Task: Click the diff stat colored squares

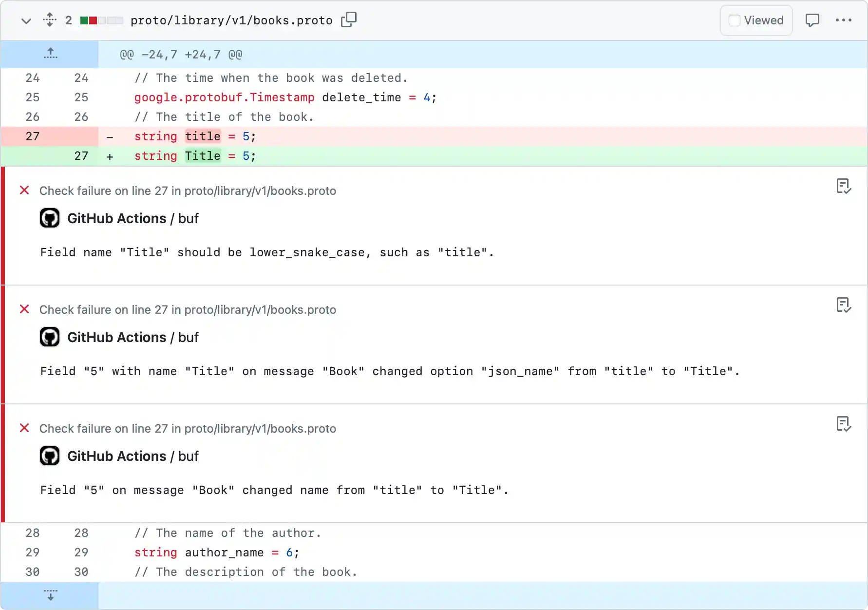Action: point(101,20)
